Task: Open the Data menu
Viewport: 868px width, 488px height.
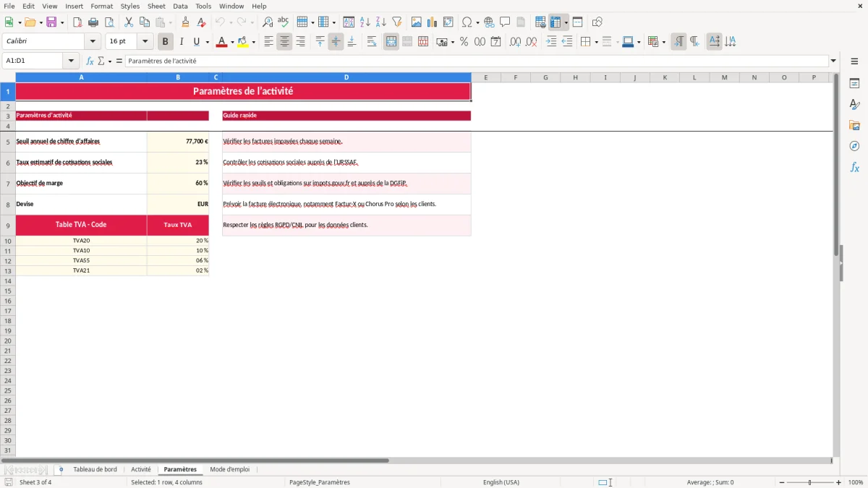Action: pyautogui.click(x=180, y=6)
